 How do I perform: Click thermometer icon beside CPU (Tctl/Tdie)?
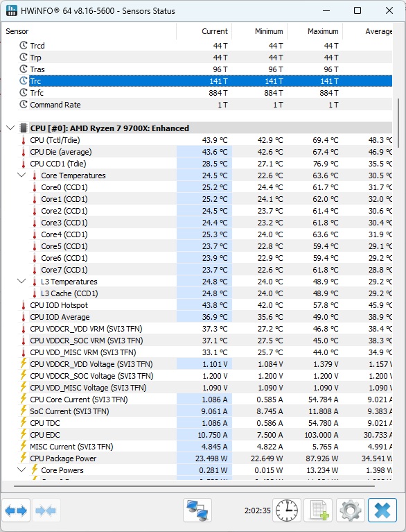24,140
